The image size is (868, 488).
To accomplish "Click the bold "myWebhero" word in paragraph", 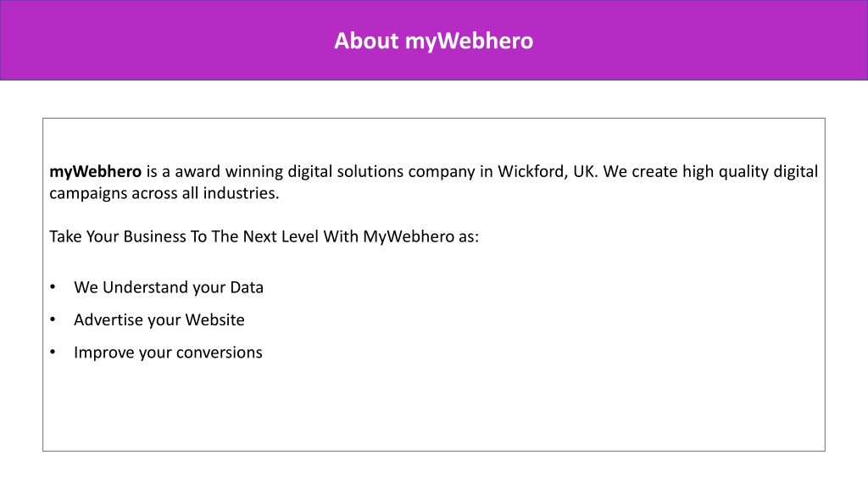I will pyautogui.click(x=95, y=172).
